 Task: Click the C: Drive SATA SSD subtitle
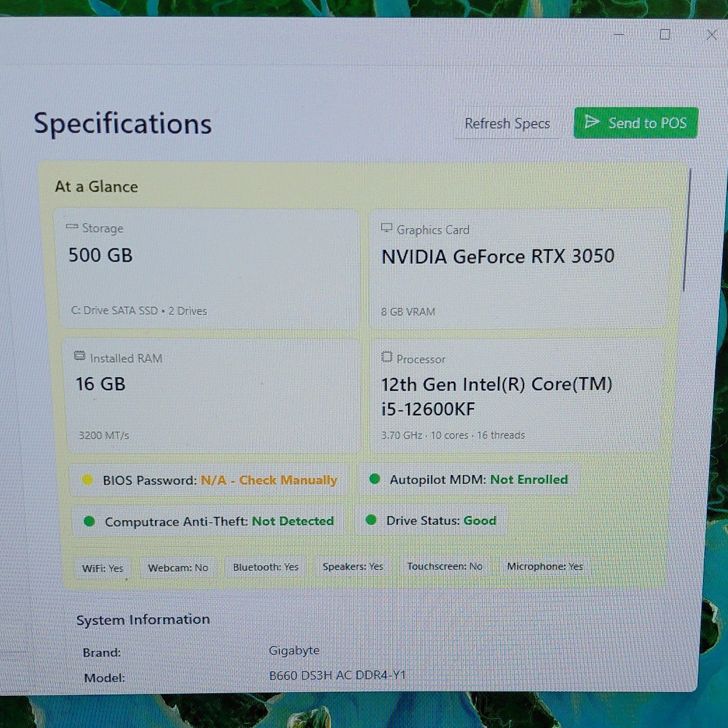point(139,311)
